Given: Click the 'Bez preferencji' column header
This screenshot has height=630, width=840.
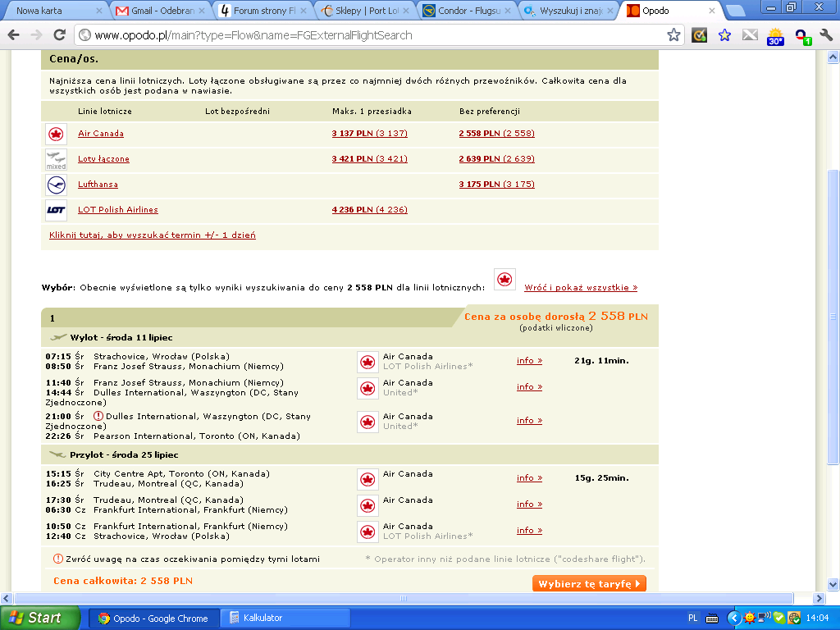Looking at the screenshot, I should [x=490, y=112].
